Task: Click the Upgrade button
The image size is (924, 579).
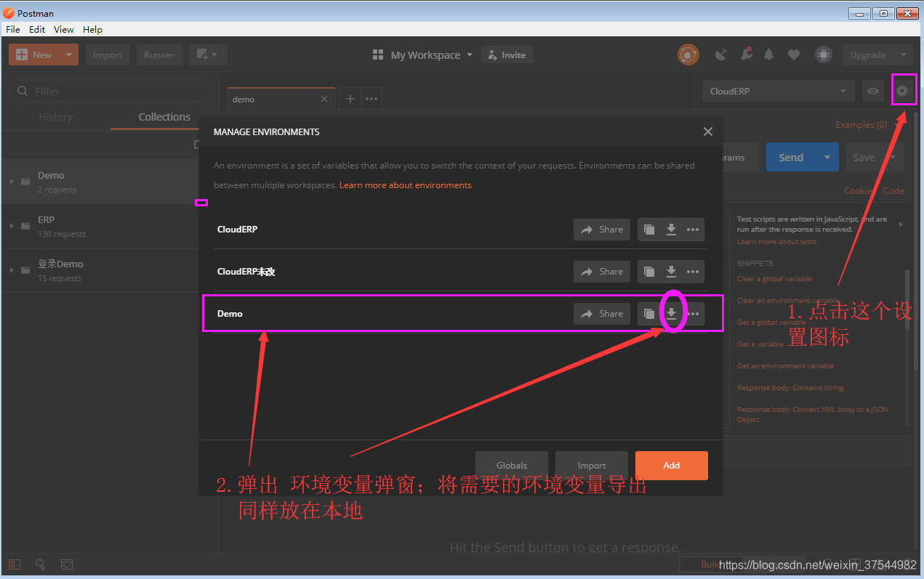Action: click(869, 54)
